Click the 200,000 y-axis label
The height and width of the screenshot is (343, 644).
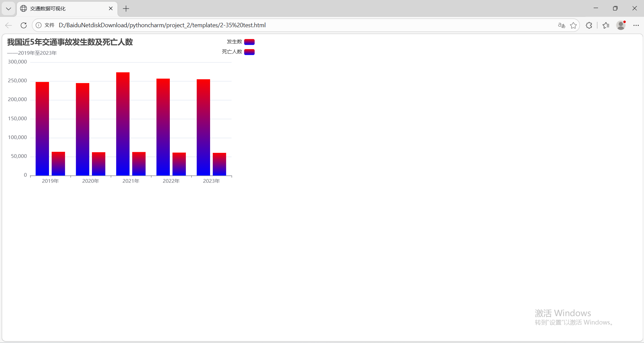pos(17,99)
